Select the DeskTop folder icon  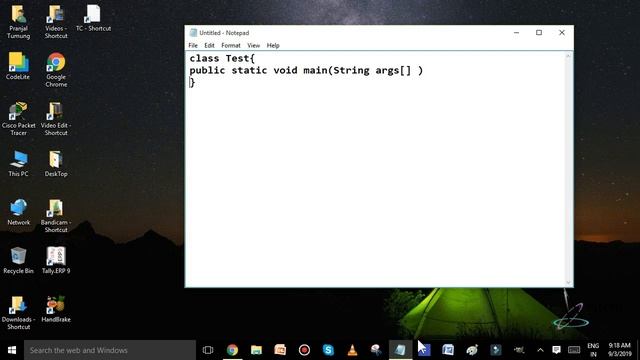click(56, 163)
